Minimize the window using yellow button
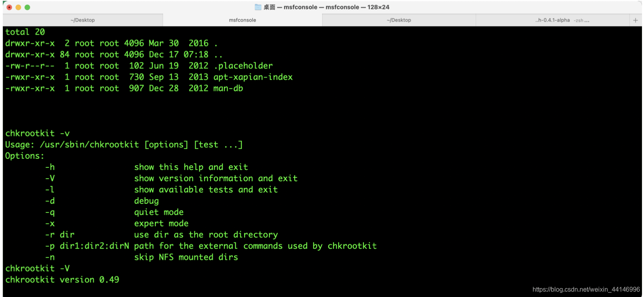Image resolution: width=644 pixels, height=297 pixels. coord(18,7)
